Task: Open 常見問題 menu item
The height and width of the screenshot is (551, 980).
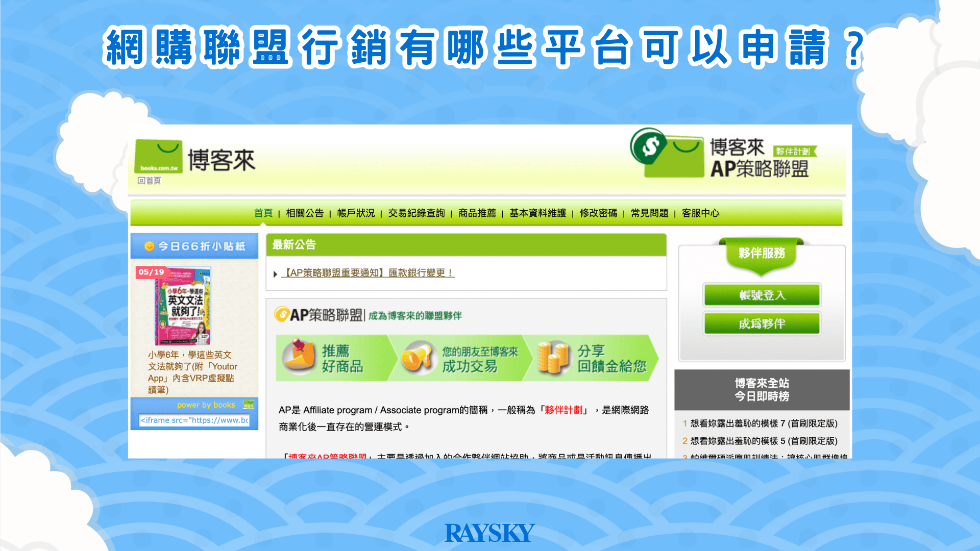Action: coord(650,213)
